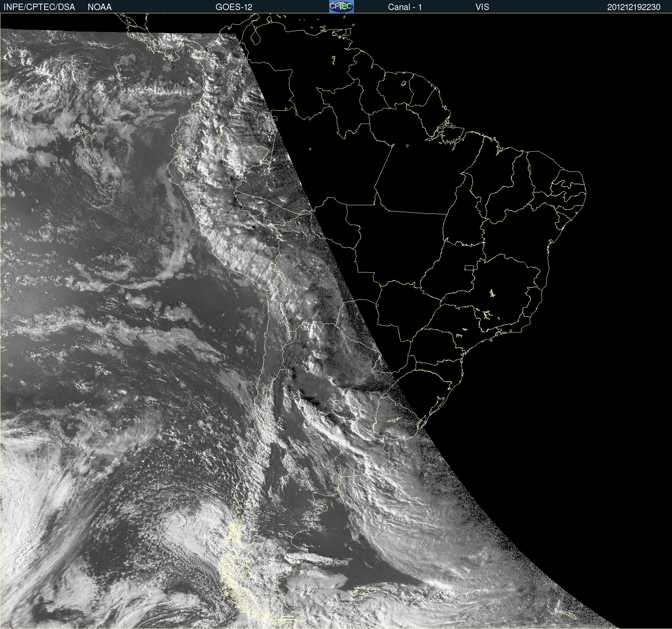This screenshot has height=629, width=672.
Task: Click the 'GOES-12' satellite name
Action: [x=234, y=7]
